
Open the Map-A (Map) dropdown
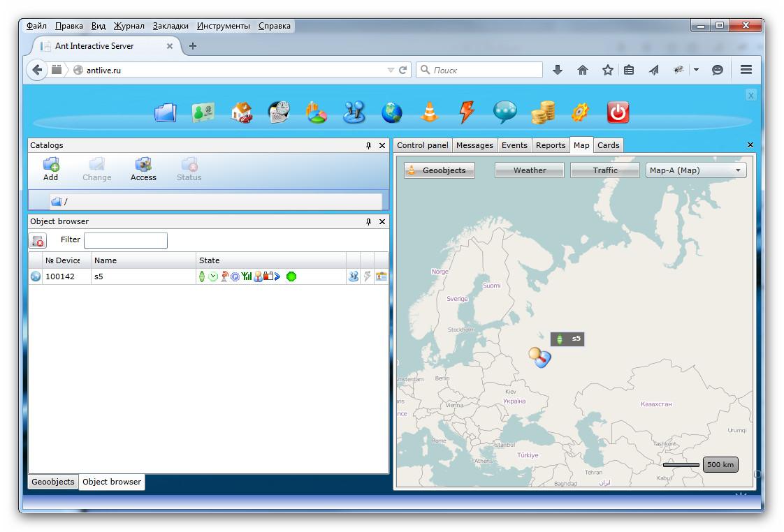point(695,170)
